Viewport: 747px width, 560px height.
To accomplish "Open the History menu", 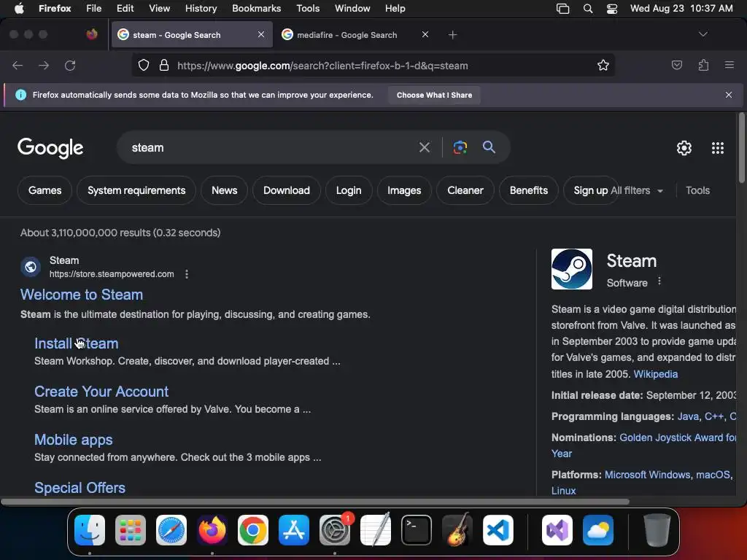I will [x=201, y=9].
